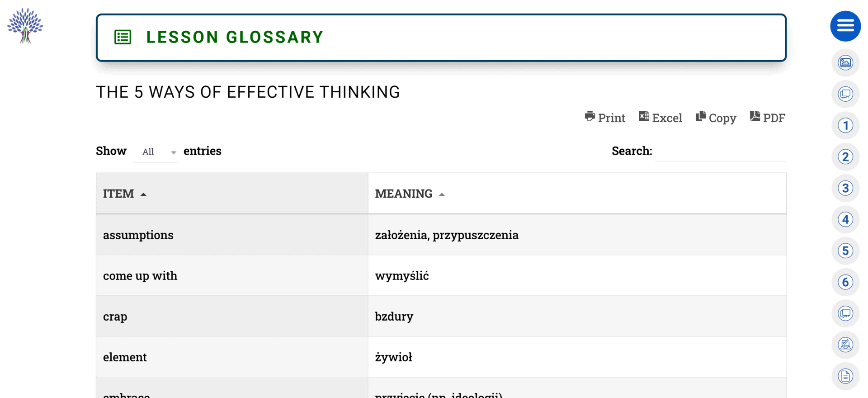Image resolution: width=868 pixels, height=398 pixels.
Task: Open the Show entries dropdown
Action: click(155, 152)
